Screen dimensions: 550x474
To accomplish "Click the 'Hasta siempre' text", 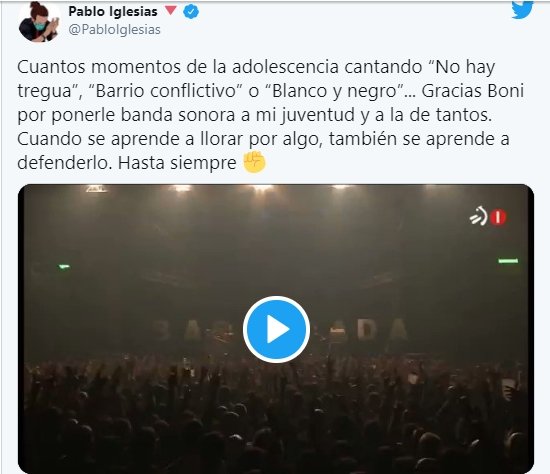I will (x=177, y=162).
